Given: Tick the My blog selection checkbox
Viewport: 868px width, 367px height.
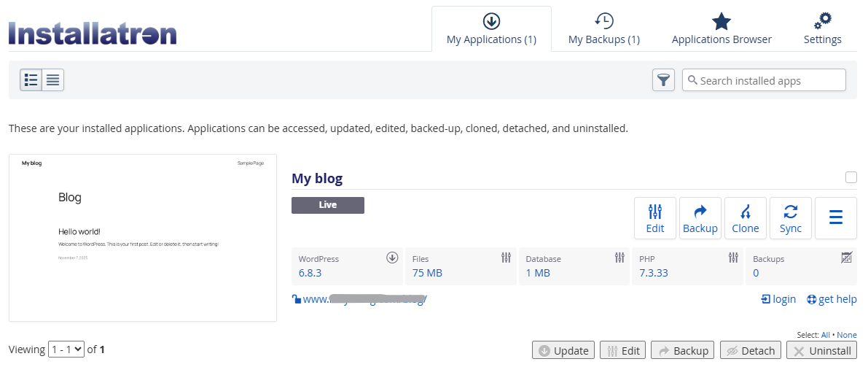Looking at the screenshot, I should [x=851, y=177].
